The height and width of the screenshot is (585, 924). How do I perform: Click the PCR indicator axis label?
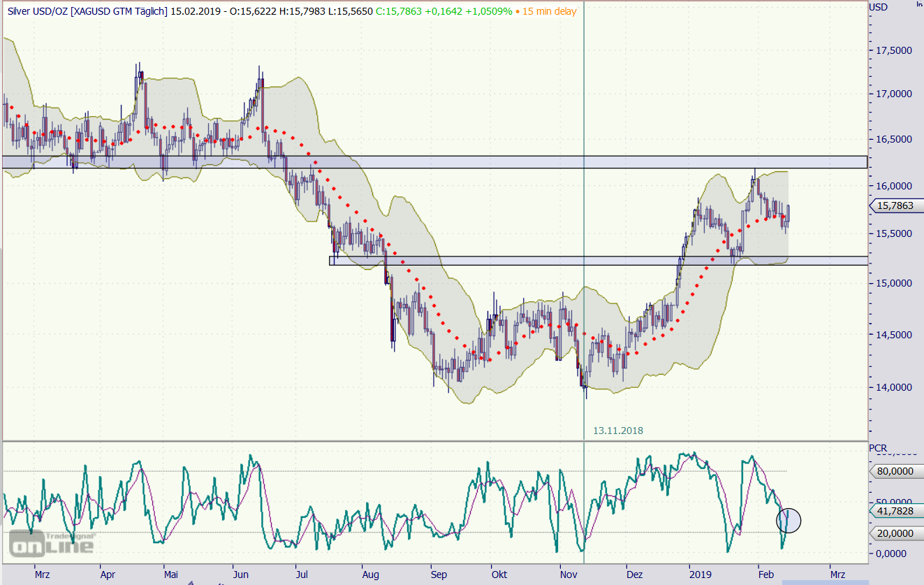tap(878, 447)
